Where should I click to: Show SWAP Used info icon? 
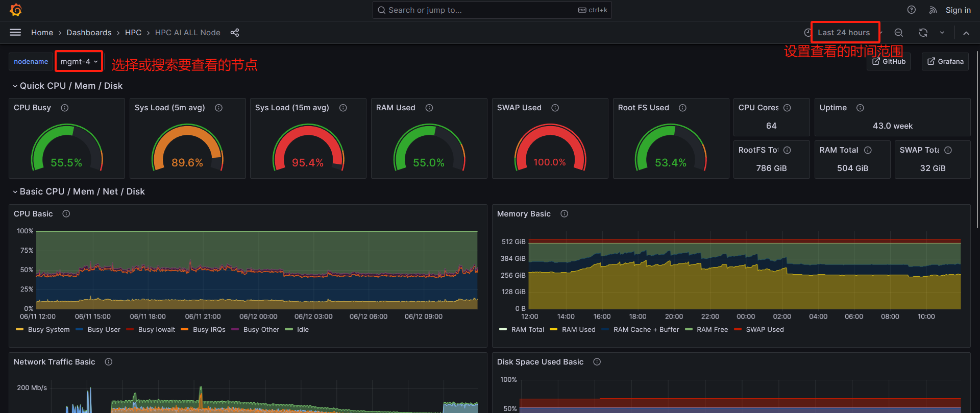coord(555,108)
